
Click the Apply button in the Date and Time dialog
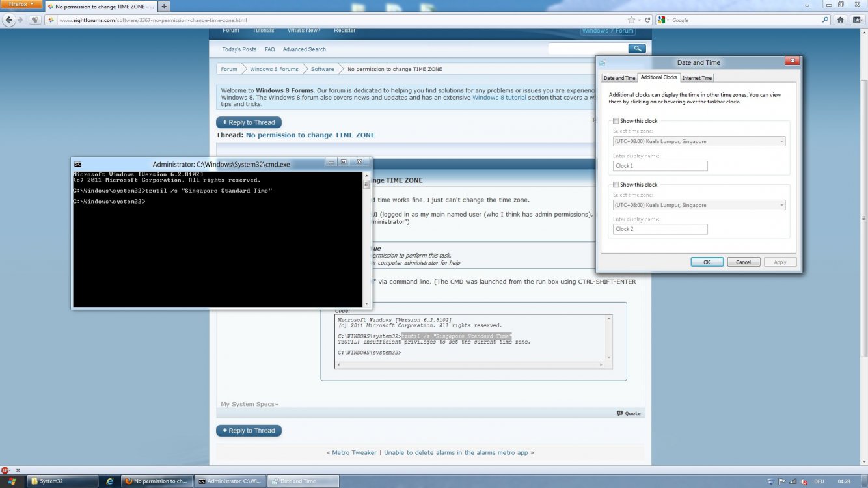point(780,262)
